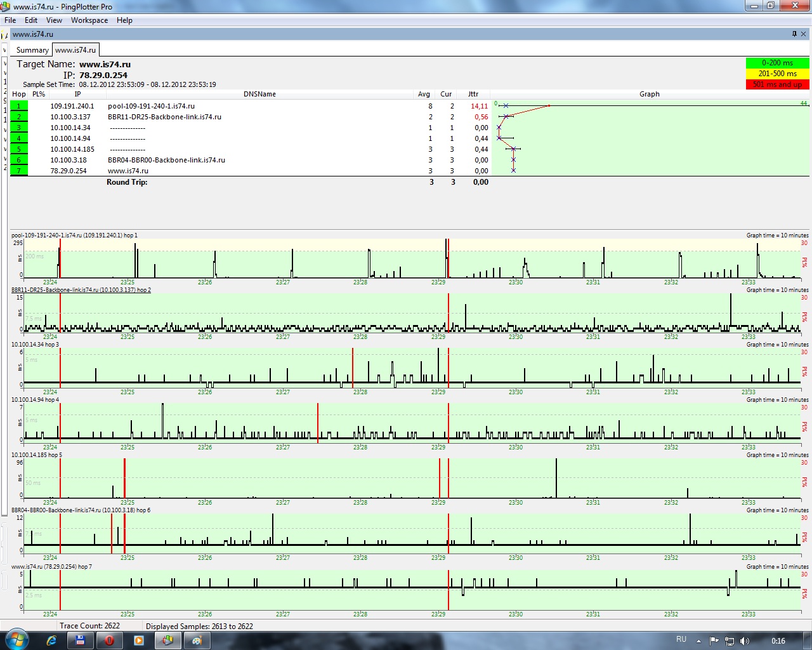812x650 pixels.
Task: Select hop 7 row www.is74.ru
Action: click(x=128, y=171)
